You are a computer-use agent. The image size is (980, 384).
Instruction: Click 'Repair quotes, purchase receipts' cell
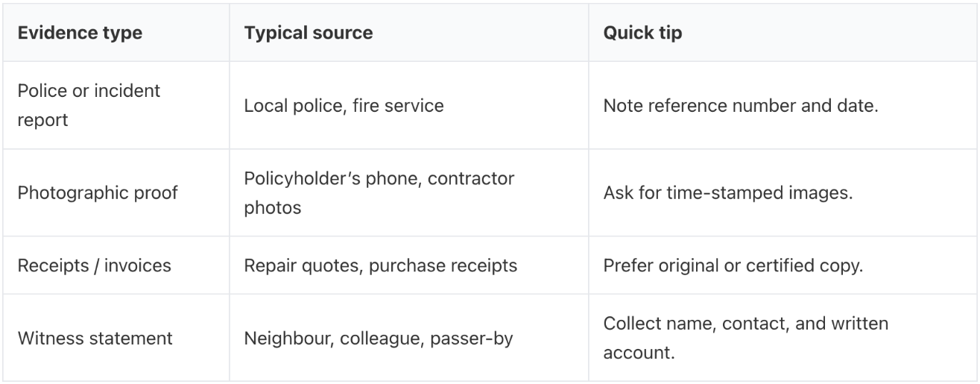click(x=380, y=266)
